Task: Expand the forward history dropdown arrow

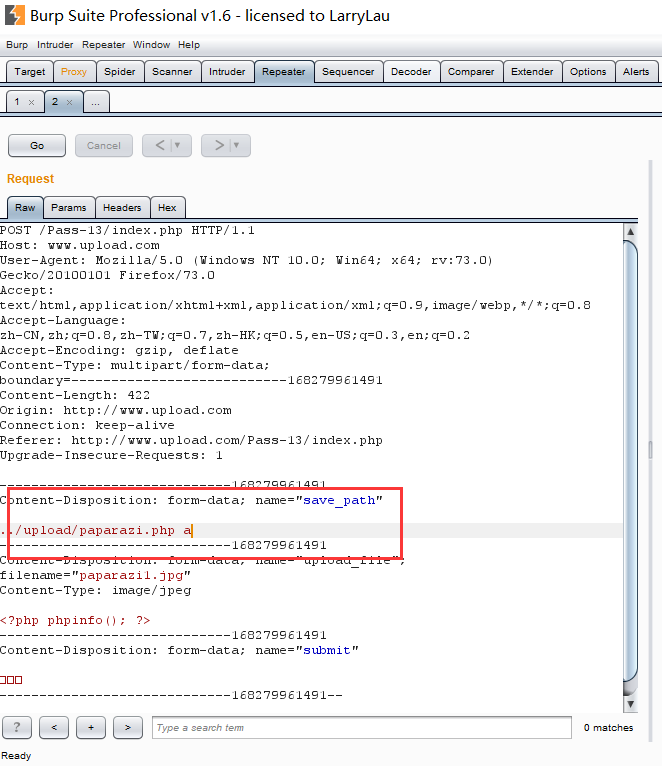Action: [237, 145]
